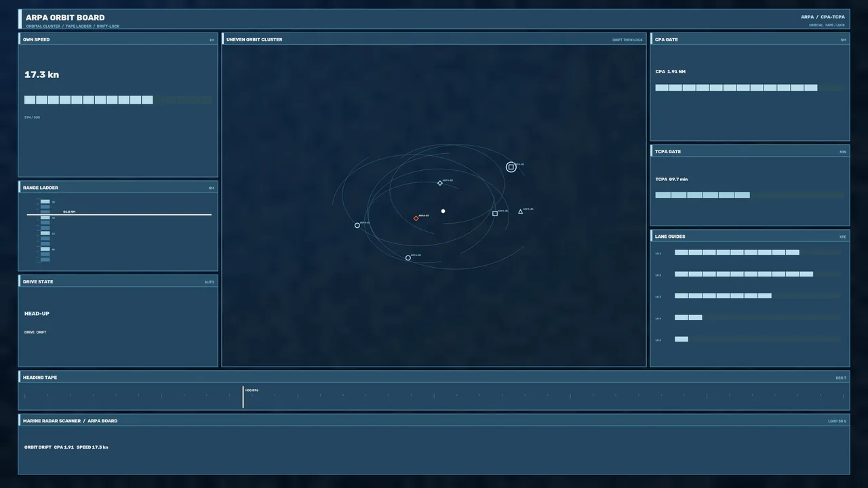This screenshot has height=488, width=868.
Task: Click the DRIFT THEN LOCK header label
Action: tap(627, 40)
